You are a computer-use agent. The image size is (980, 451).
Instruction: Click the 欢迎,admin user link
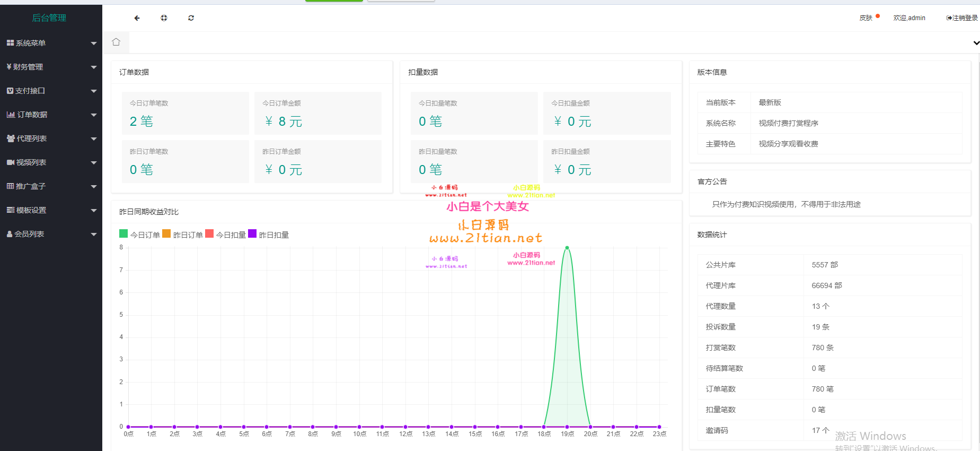click(909, 18)
